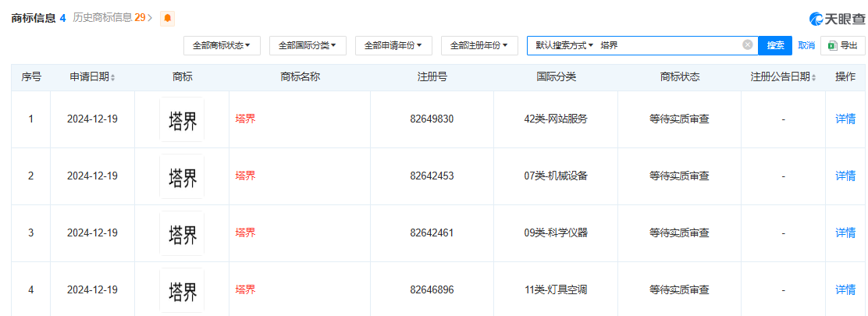Image resolution: width=868 pixels, height=316 pixels.
Task: Click the 天眼查 logo
Action: tap(837, 19)
